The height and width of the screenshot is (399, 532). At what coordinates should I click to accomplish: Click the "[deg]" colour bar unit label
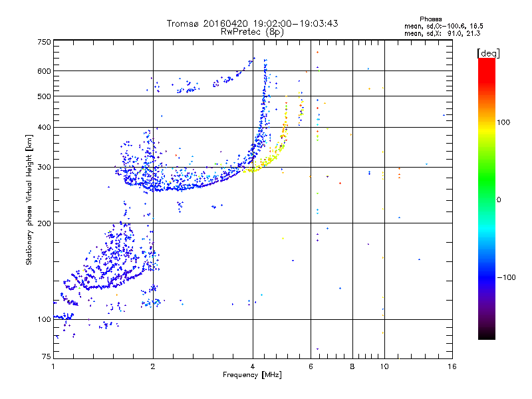(488, 54)
